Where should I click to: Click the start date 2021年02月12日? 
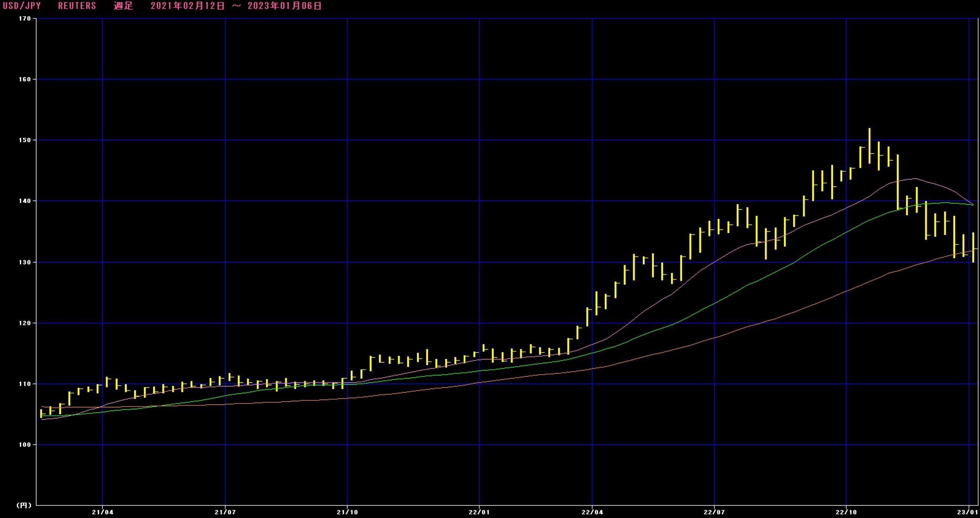pyautogui.click(x=188, y=6)
